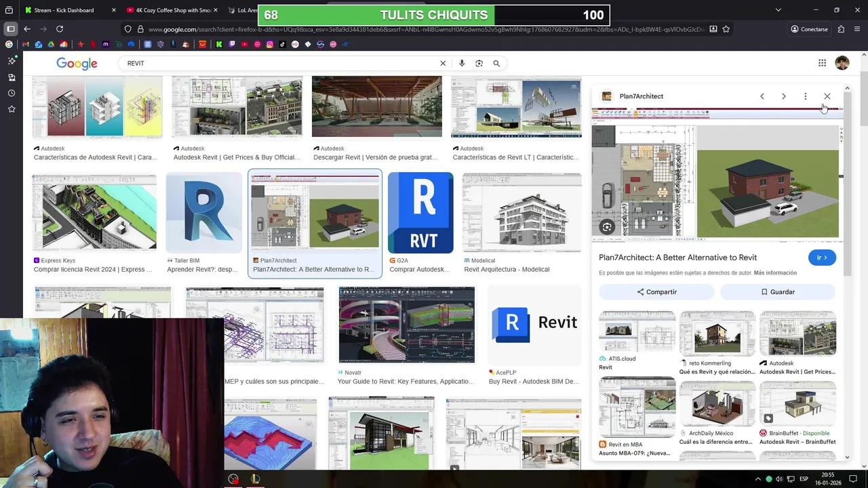Open the Firefox hamburger menu
Screen dimensions: 868x488
pyautogui.click(x=858, y=29)
